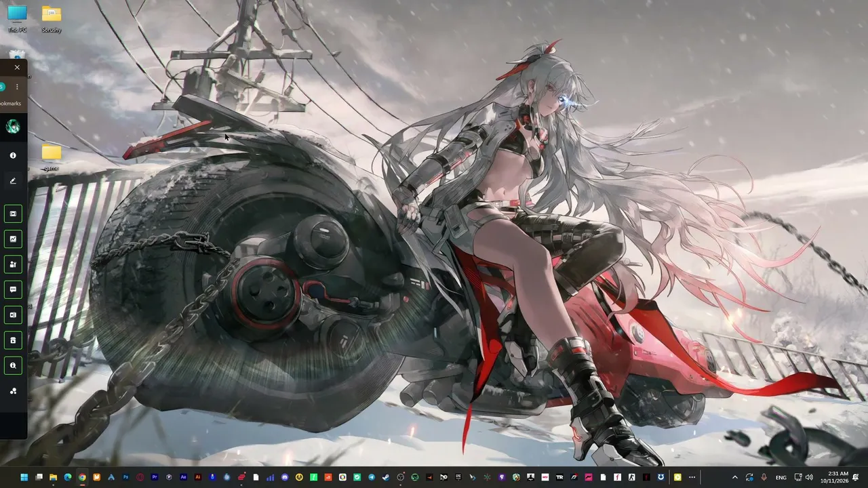Click the profile avatar in the sidebar
This screenshot has width=868, height=488.
[13, 126]
